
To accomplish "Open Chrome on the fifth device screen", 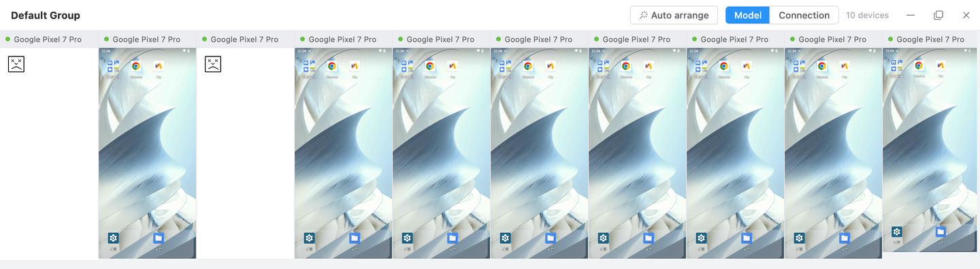I will coord(429,66).
